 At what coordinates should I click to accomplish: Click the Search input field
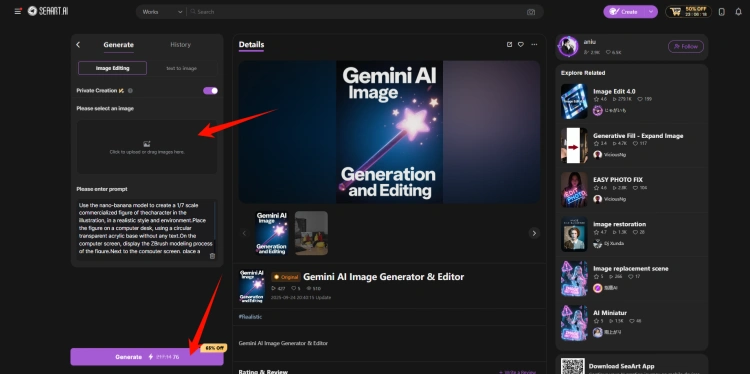pos(356,12)
